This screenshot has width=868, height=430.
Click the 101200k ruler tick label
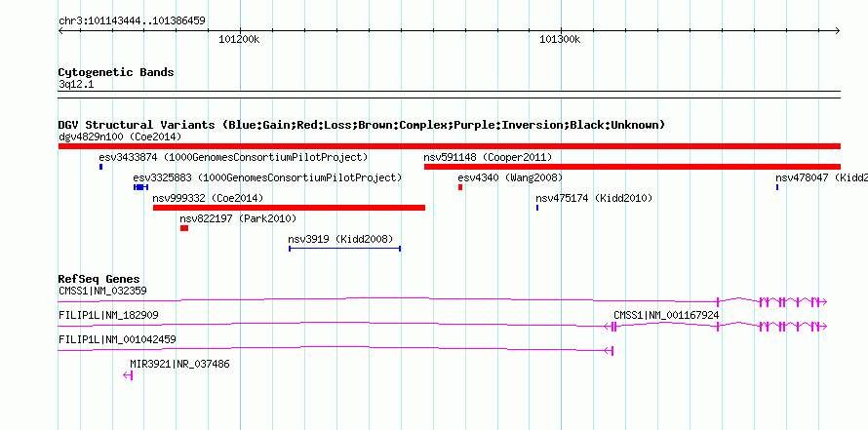239,39
